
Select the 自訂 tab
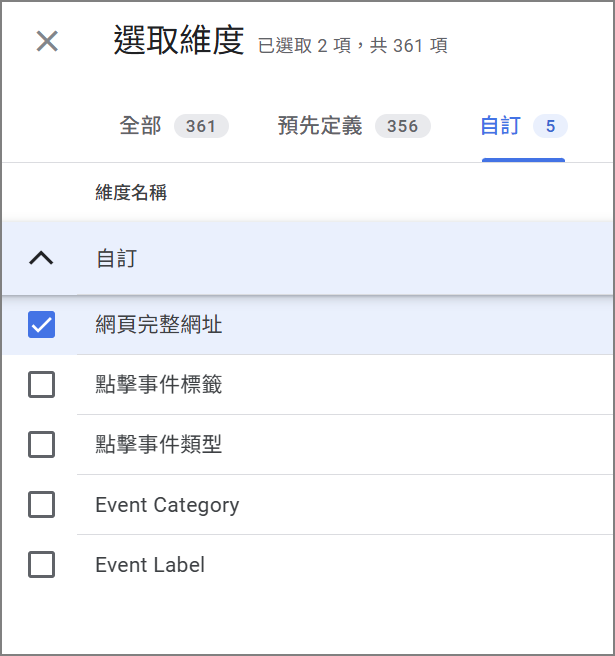(x=500, y=126)
